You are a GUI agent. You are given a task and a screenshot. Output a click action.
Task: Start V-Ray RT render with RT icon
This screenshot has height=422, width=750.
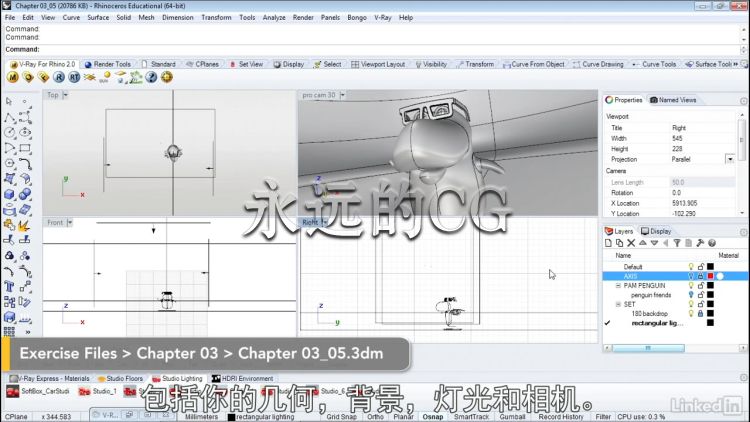pos(74,77)
